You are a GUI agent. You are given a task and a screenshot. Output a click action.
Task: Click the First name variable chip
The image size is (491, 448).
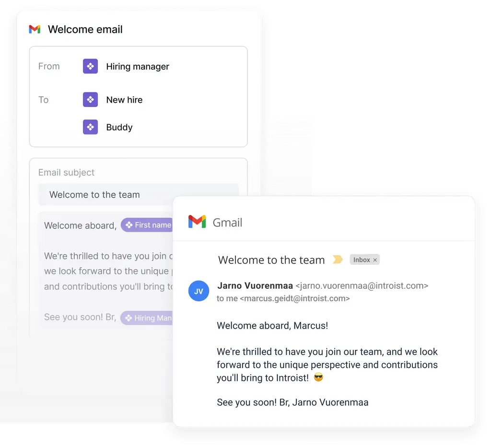click(x=147, y=225)
